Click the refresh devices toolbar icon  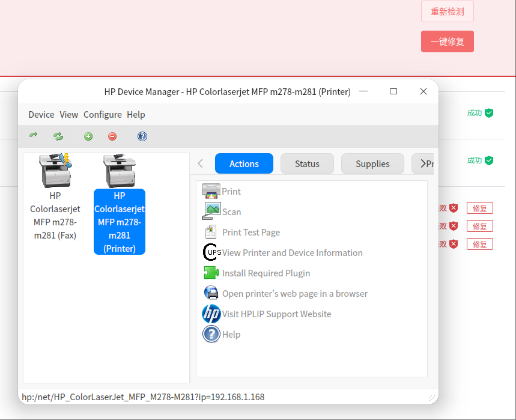(x=58, y=136)
